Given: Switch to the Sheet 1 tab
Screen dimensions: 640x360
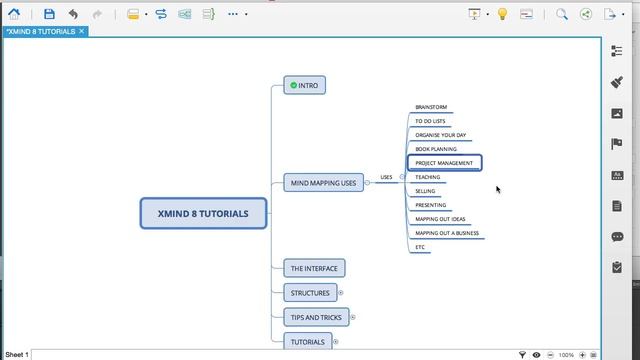Looking at the screenshot, I should [x=17, y=355].
